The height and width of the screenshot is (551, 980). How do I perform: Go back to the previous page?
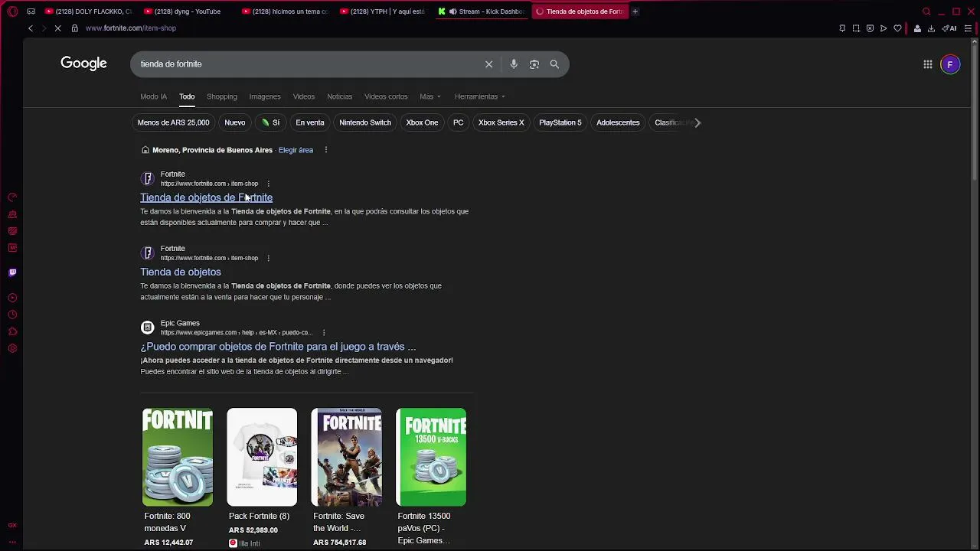[31, 28]
